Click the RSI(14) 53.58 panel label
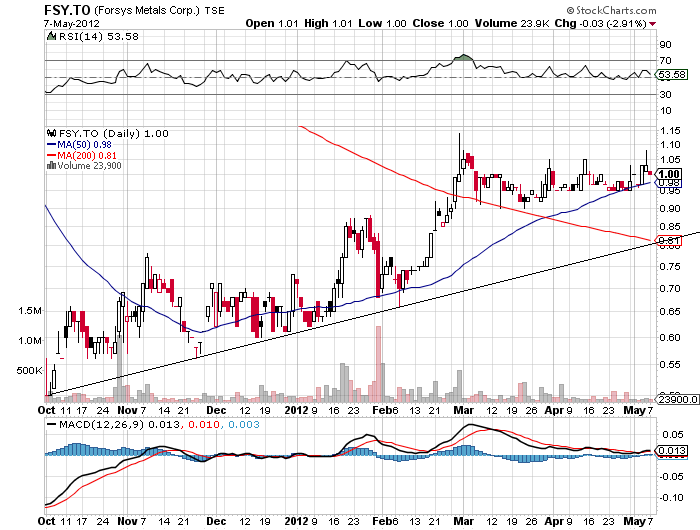700x530 pixels. pyautogui.click(x=99, y=37)
